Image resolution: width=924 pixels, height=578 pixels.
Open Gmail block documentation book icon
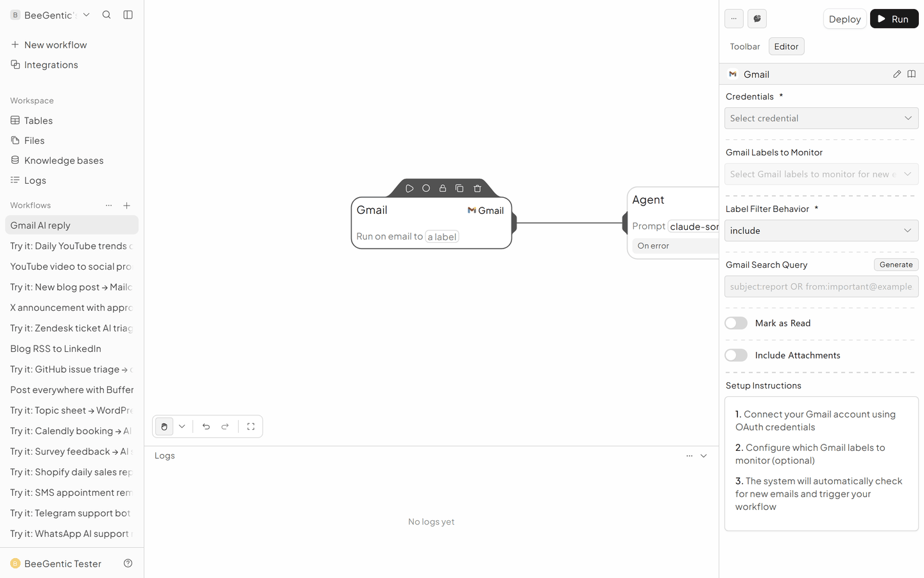pos(911,74)
